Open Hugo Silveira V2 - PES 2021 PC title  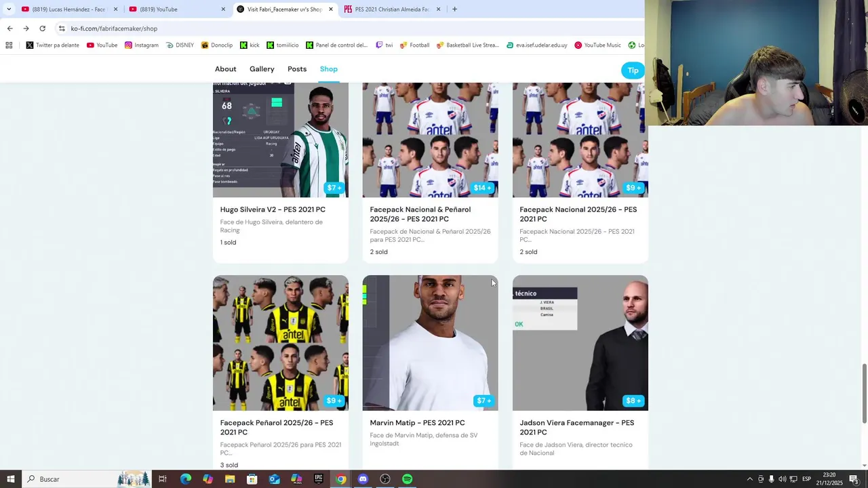point(273,209)
